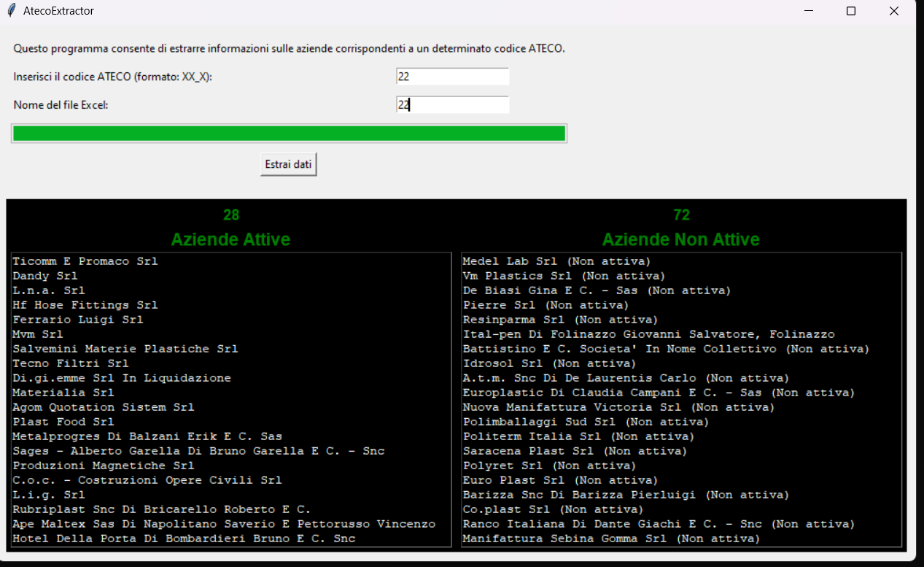This screenshot has width=924, height=567.
Task: Select Metalprogres Di Balzani Erik row
Action: tap(231, 436)
